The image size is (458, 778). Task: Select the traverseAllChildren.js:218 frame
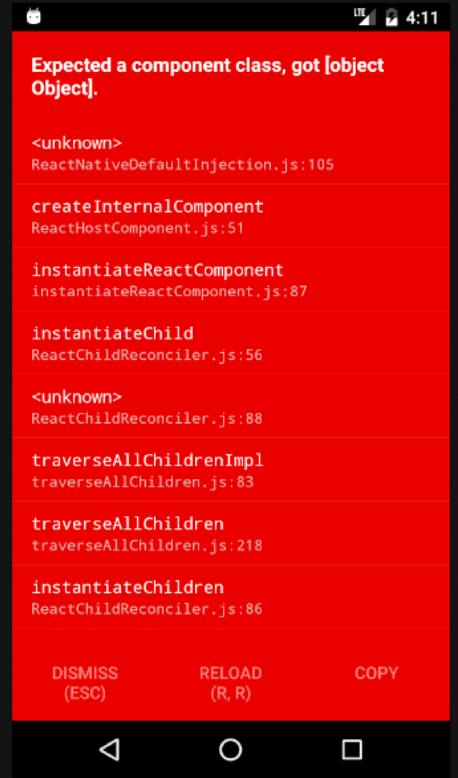[x=231, y=533]
